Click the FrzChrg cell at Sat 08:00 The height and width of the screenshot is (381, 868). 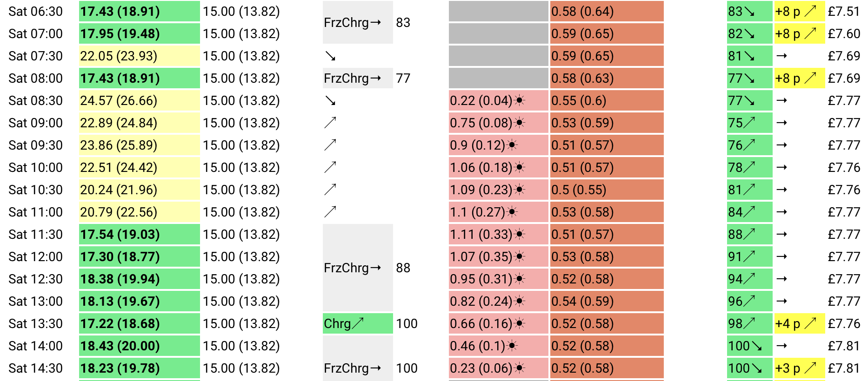click(358, 78)
